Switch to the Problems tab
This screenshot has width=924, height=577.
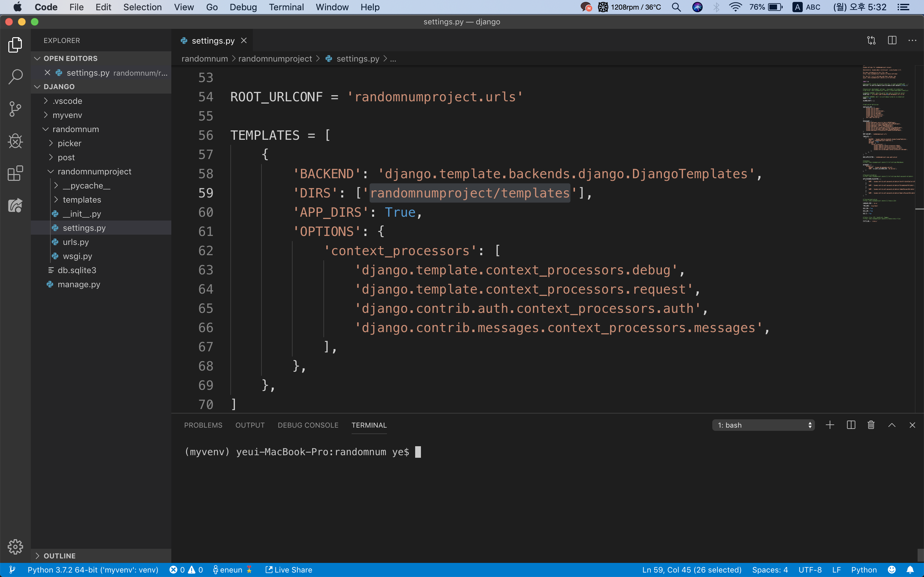pos(203,425)
